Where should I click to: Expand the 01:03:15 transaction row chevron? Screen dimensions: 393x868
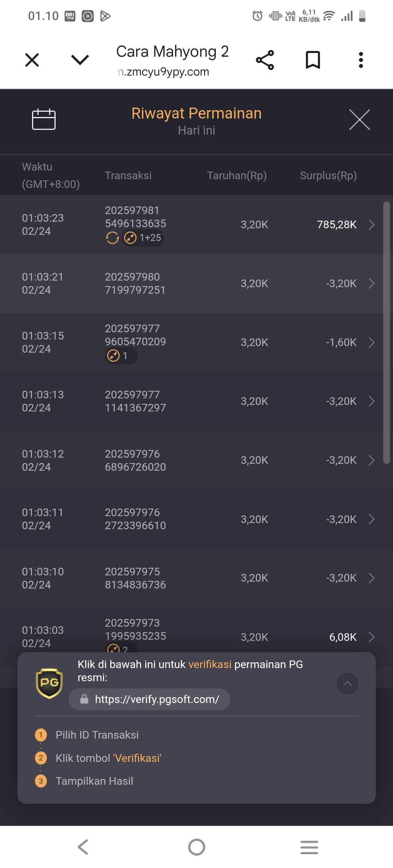371,342
